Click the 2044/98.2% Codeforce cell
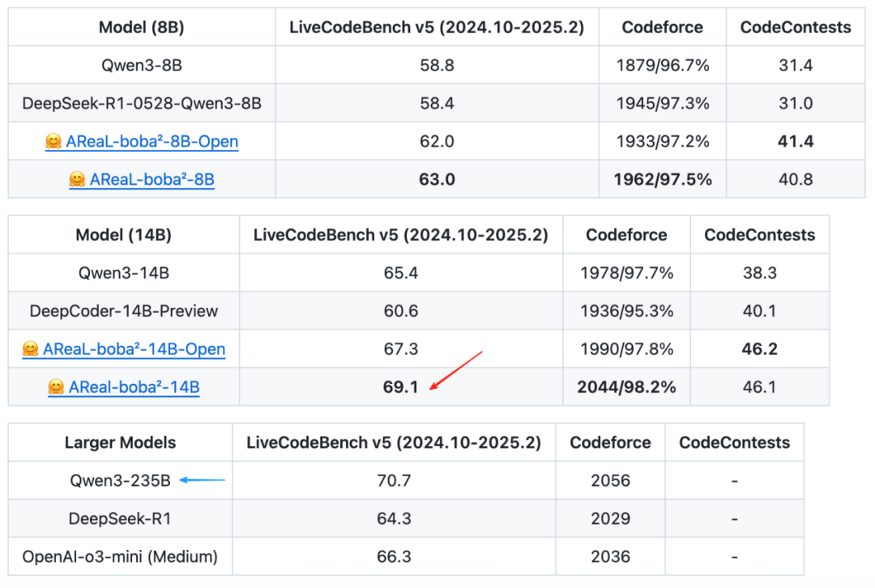This screenshot has width=875, height=588. click(x=626, y=387)
